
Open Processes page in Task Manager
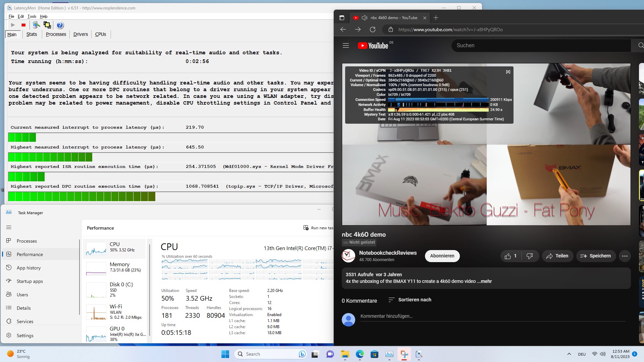pyautogui.click(x=41, y=241)
